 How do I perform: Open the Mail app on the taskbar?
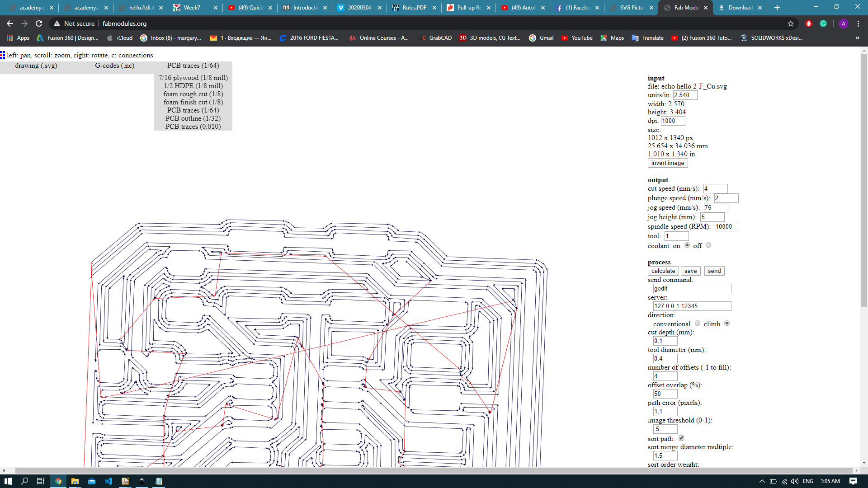point(92,481)
